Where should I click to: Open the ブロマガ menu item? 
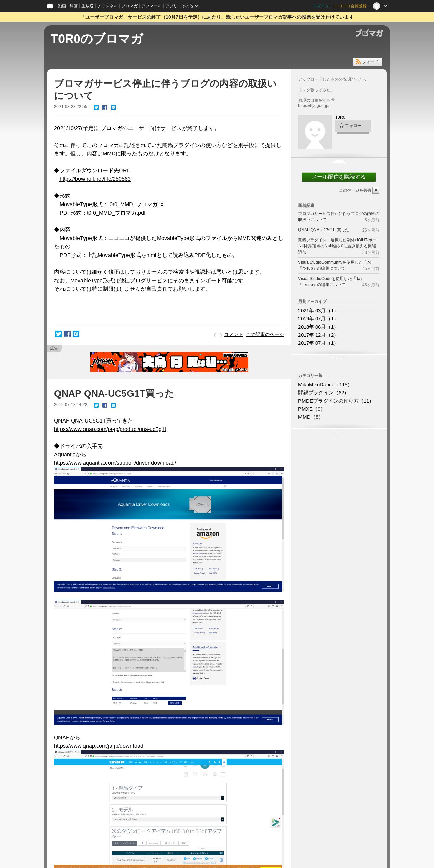point(129,6)
